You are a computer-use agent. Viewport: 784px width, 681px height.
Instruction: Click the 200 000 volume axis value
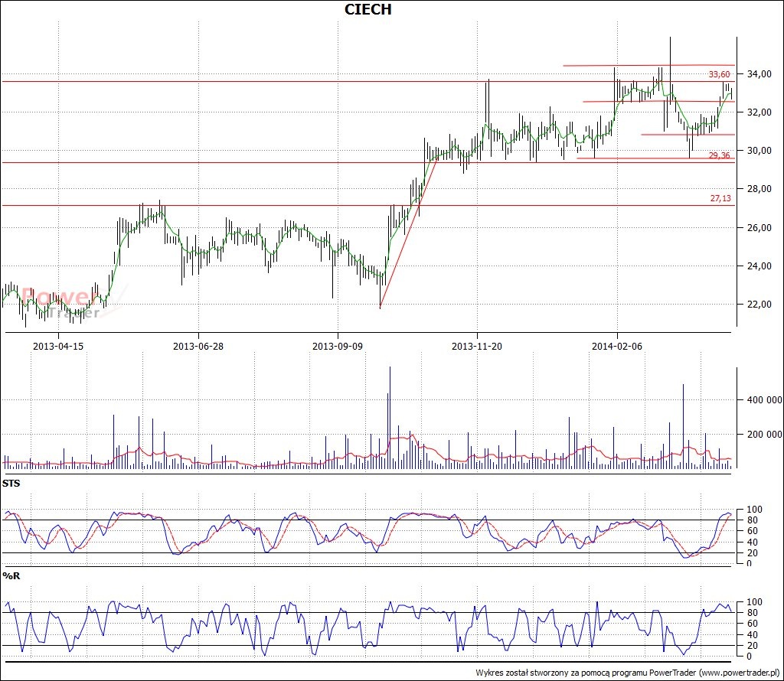765,435
